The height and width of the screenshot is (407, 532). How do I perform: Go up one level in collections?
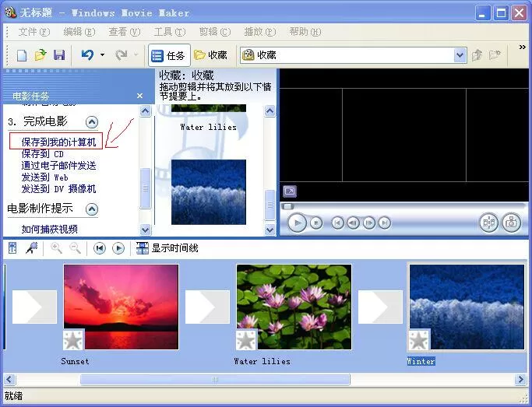coord(477,55)
